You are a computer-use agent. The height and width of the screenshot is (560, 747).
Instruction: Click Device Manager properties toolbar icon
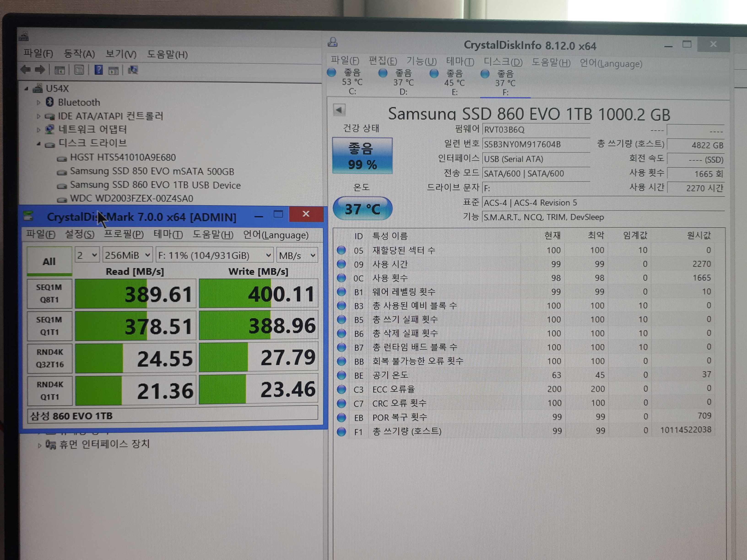point(79,70)
